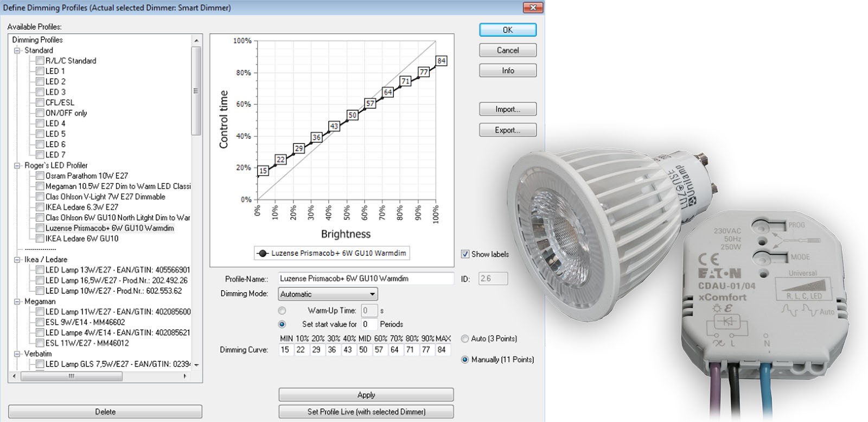Select IKEA Ledare 6W GU10 profile
Image resolution: width=868 pixels, height=422 pixels.
[82, 238]
